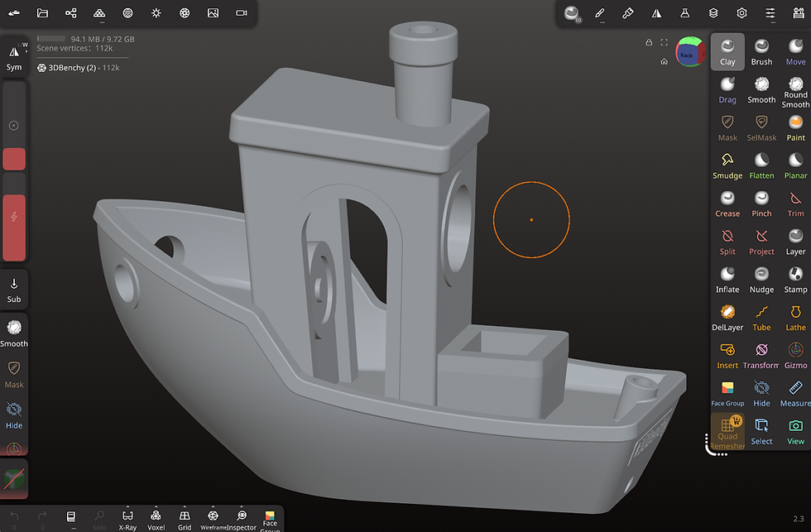
Task: Select the Split tool
Action: pos(727,242)
